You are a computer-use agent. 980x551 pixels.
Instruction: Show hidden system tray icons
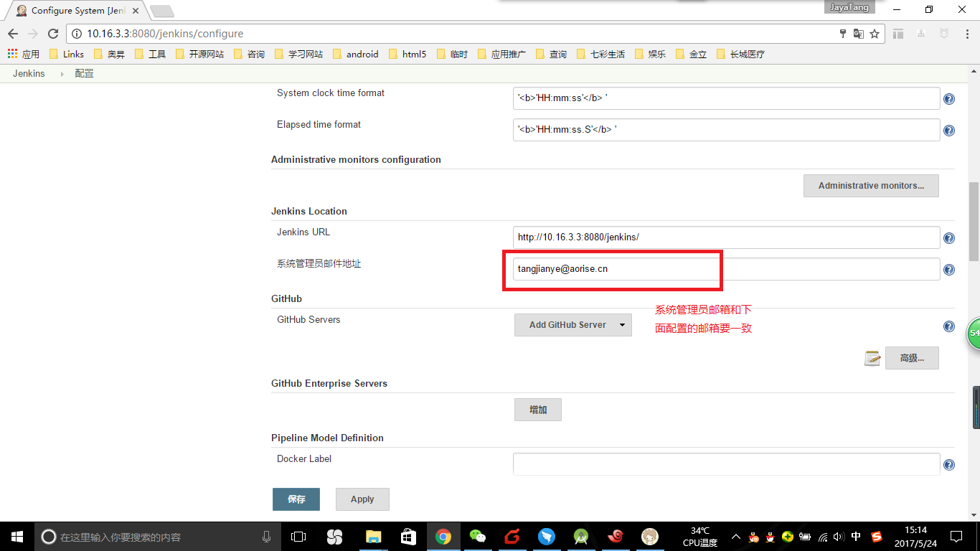click(x=735, y=537)
